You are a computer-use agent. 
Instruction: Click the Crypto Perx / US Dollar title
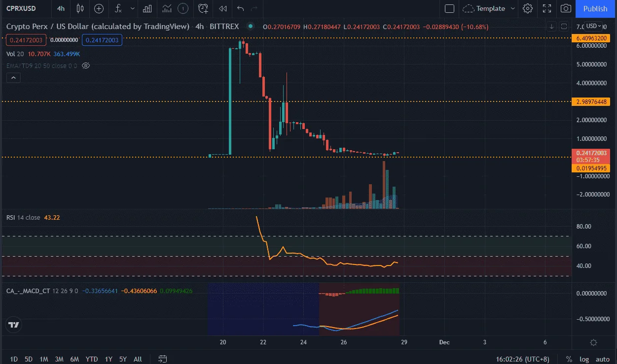point(98,27)
